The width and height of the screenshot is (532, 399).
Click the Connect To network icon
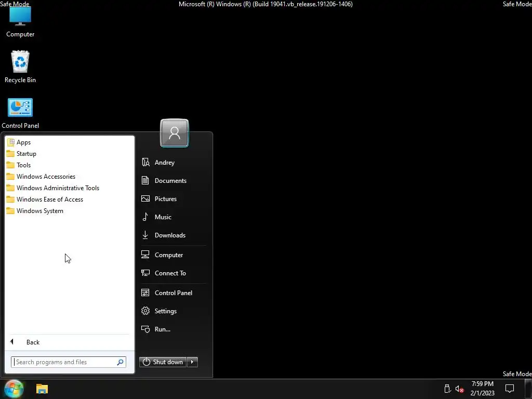tap(145, 273)
